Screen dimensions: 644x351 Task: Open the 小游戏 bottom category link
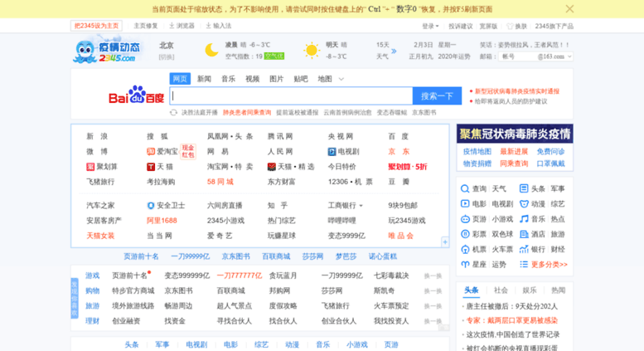pos(357,344)
